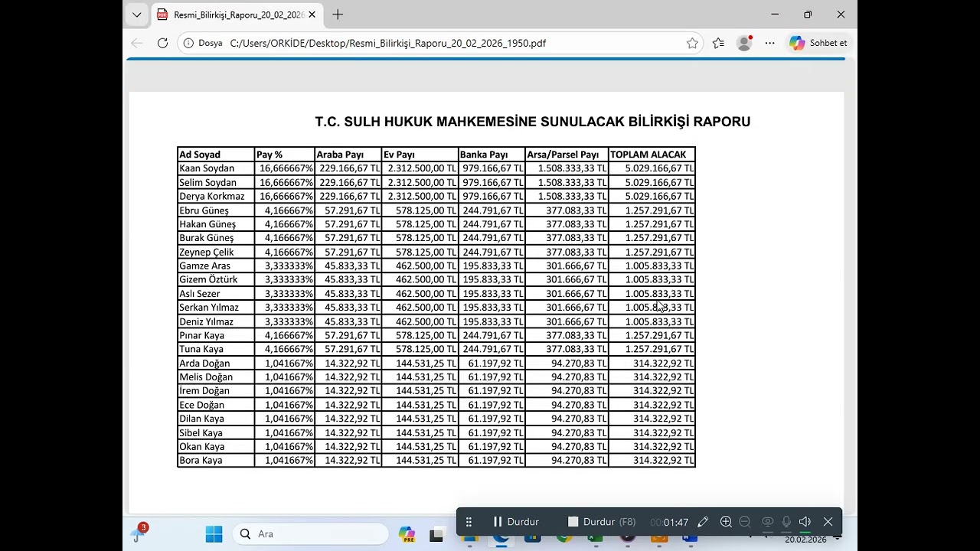Select the name Tuna Kaya
Viewport: 980px width, 551px height.
pyautogui.click(x=201, y=349)
